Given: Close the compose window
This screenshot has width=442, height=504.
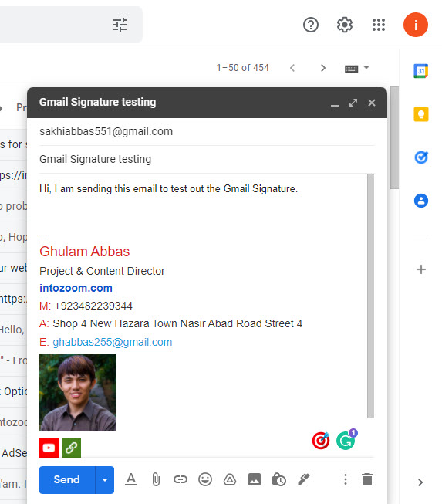Looking at the screenshot, I should (372, 103).
